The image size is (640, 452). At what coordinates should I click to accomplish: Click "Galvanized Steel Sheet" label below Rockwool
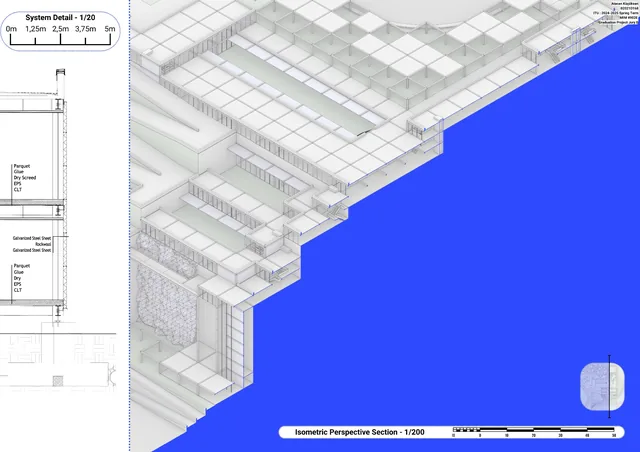pos(32,250)
